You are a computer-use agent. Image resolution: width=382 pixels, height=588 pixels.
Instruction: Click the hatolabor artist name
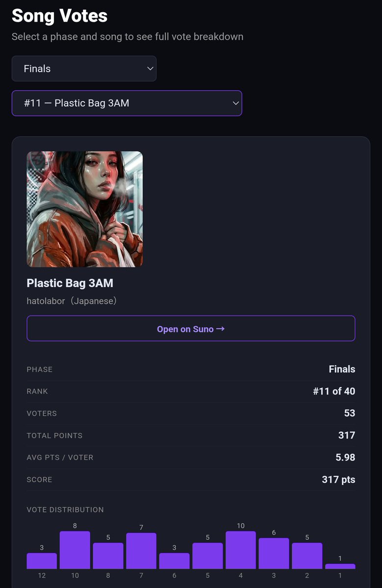pos(46,301)
